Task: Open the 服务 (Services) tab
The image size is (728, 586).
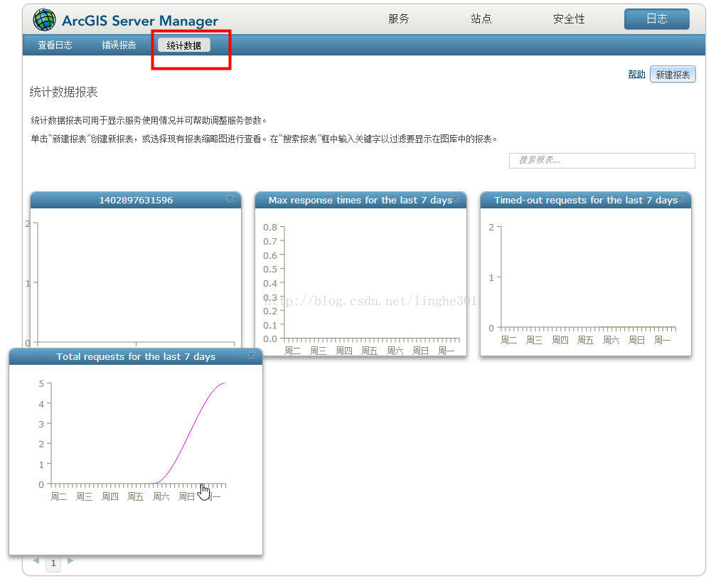Action: click(399, 19)
